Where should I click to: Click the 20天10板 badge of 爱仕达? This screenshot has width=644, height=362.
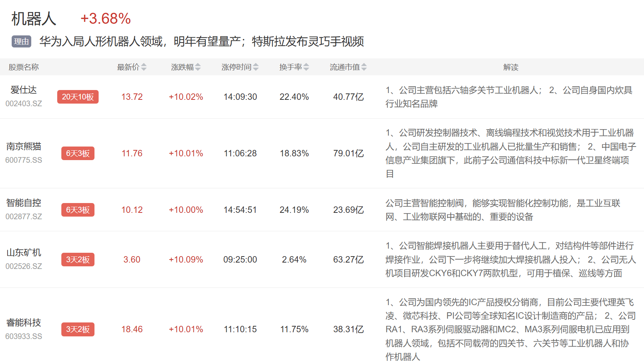pyautogui.click(x=78, y=97)
